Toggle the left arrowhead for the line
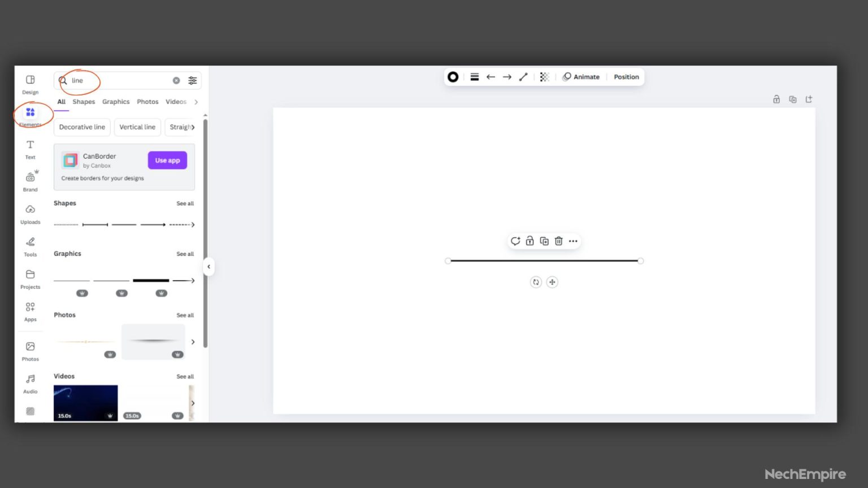 point(491,76)
